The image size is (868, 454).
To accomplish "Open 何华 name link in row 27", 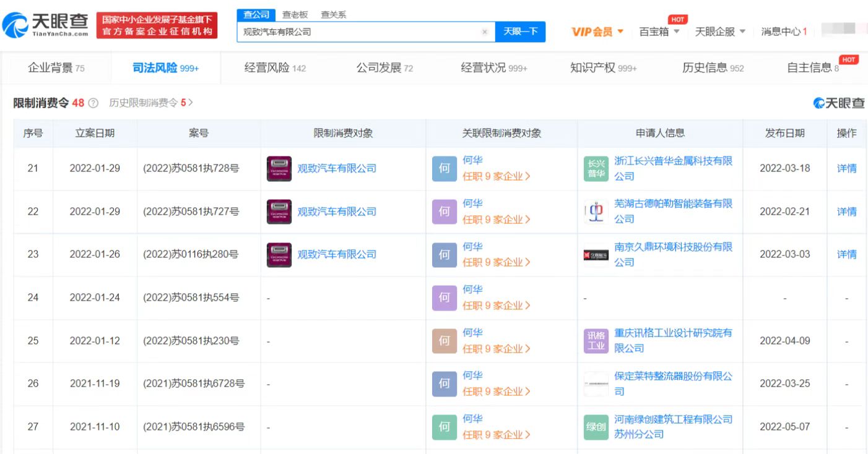I will (x=472, y=419).
